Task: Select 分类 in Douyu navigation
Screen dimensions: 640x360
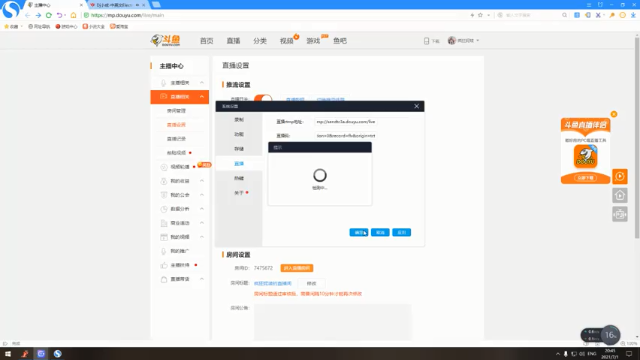Action: 260,41
